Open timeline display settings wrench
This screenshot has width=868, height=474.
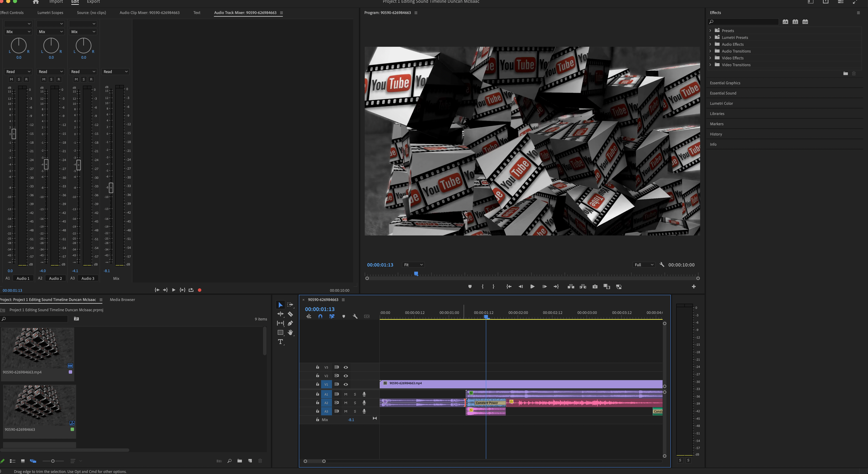[x=355, y=316]
